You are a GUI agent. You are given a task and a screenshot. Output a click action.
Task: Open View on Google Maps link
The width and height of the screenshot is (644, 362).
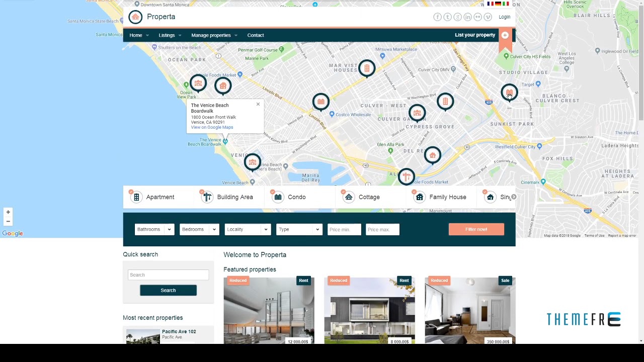pyautogui.click(x=212, y=127)
